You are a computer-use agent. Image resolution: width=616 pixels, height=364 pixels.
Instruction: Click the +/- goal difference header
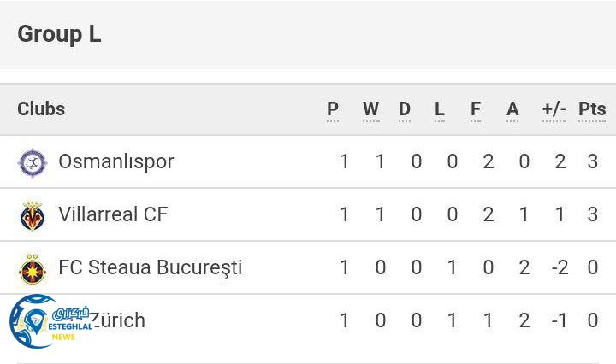click(554, 109)
